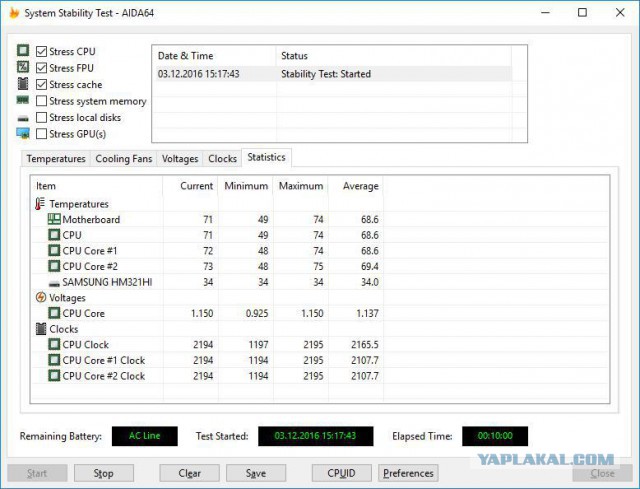The width and height of the screenshot is (640, 489).
Task: Click the local disks drive icon
Action: tap(23, 119)
